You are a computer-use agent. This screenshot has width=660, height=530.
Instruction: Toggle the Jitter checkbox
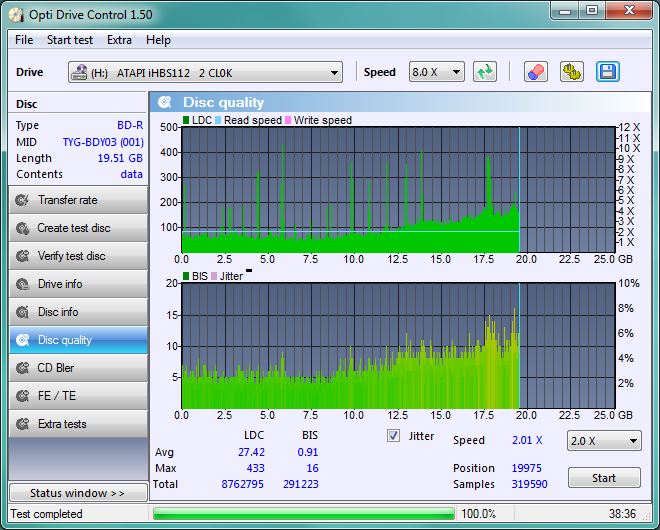pyautogui.click(x=393, y=435)
